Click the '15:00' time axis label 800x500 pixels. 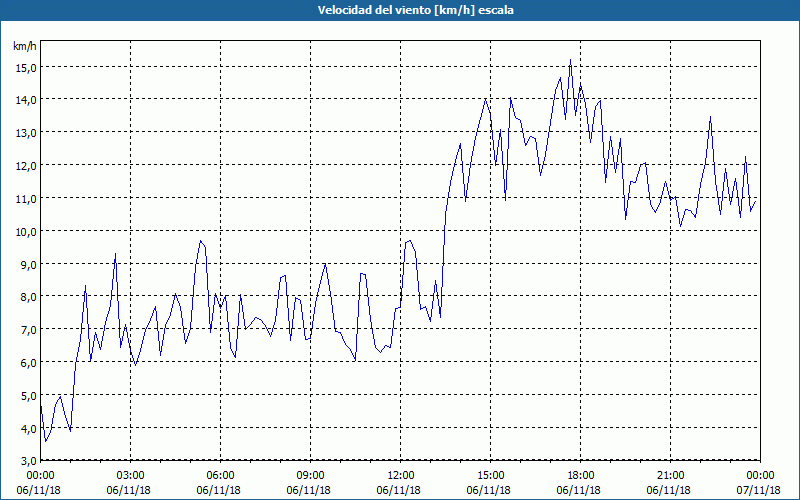pos(490,476)
